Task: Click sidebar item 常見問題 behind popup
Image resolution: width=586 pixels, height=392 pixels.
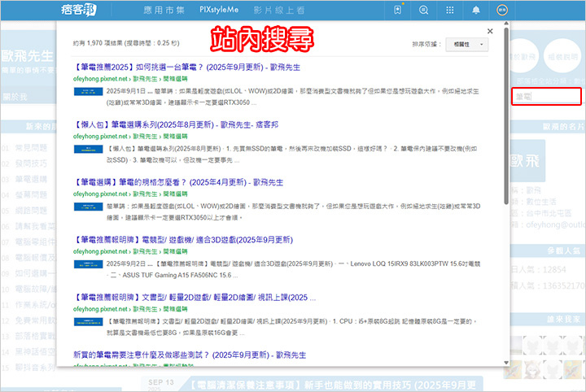Action: click(x=31, y=148)
